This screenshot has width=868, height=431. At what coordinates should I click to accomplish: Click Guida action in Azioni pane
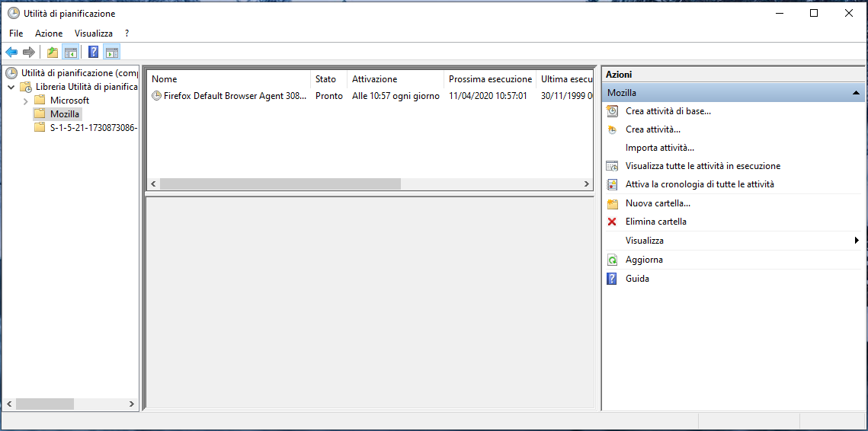point(637,279)
